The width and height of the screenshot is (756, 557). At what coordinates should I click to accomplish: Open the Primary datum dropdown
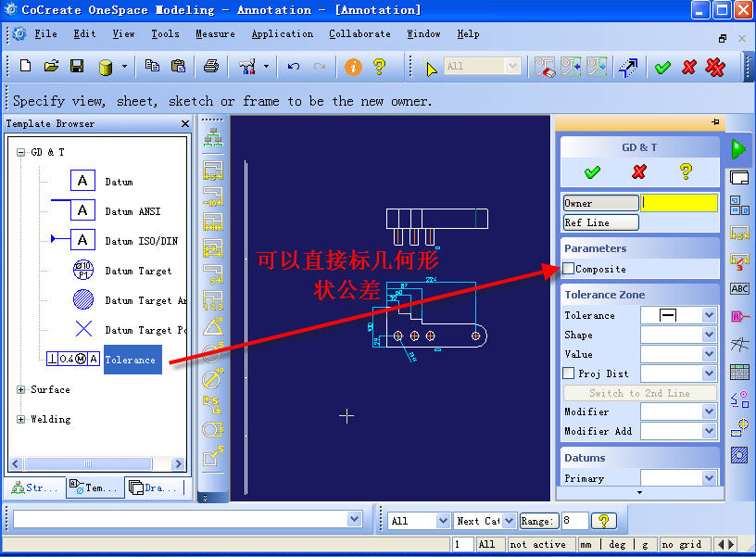(x=709, y=478)
